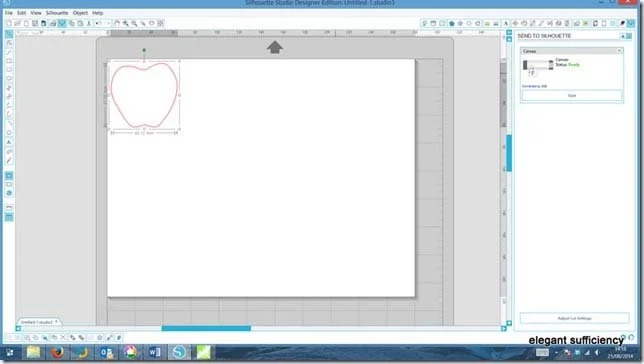Click the Adjust Cut Settings button
Image resolution: width=644 pixels, height=364 pixels.
click(x=574, y=318)
